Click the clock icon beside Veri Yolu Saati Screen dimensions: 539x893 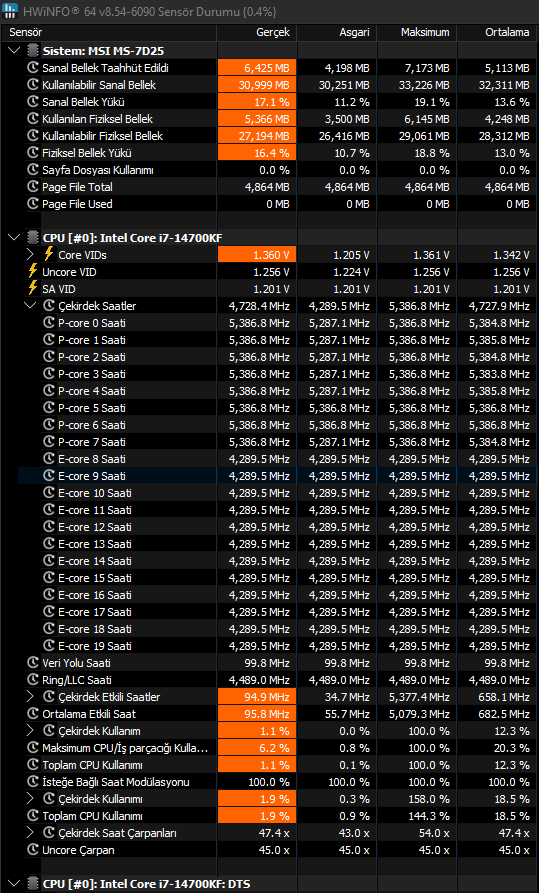pos(33,663)
